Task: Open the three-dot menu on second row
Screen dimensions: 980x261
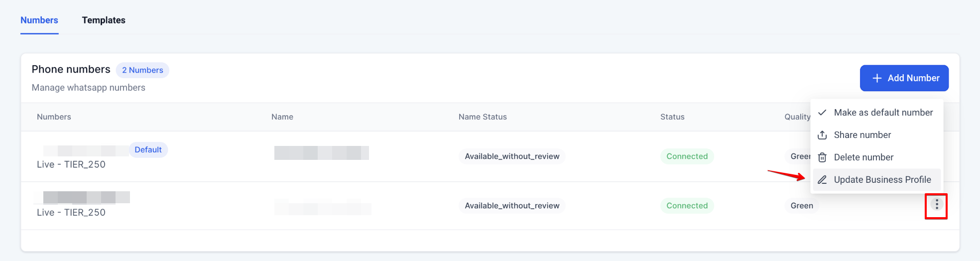Action: pos(936,205)
